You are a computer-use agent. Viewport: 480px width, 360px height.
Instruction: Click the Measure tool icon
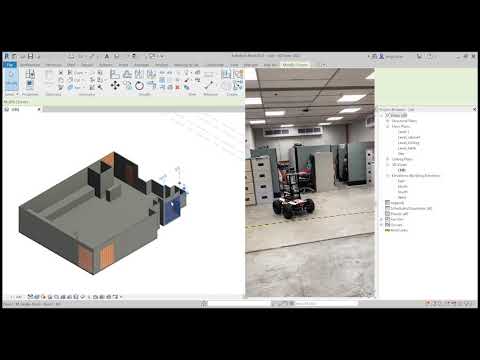coord(209,85)
